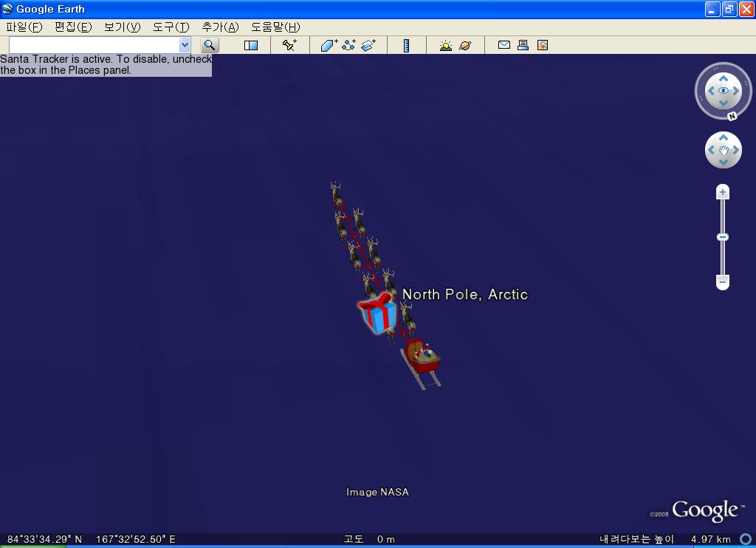Viewport: 756px width, 548px height.
Task: Toggle the sidebar panel icon
Action: (251, 45)
